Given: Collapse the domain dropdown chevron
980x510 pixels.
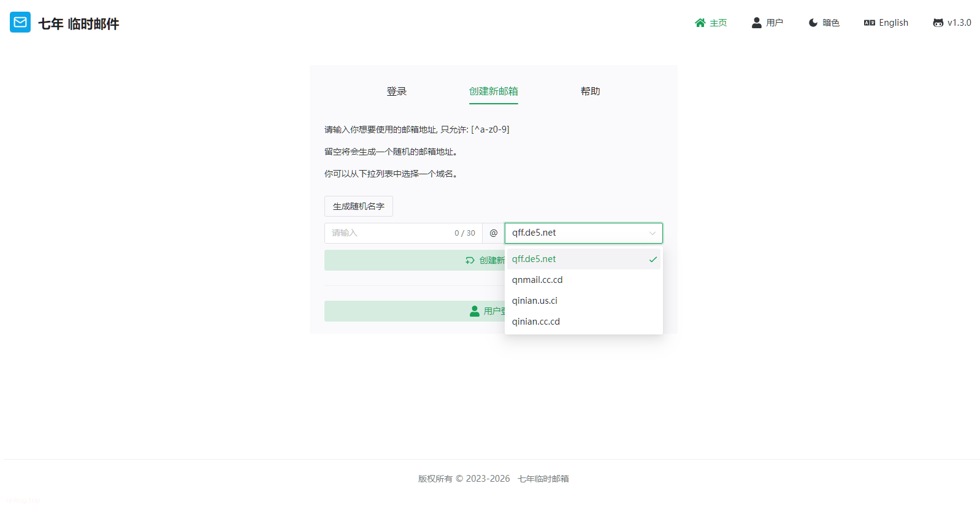Looking at the screenshot, I should (652, 233).
